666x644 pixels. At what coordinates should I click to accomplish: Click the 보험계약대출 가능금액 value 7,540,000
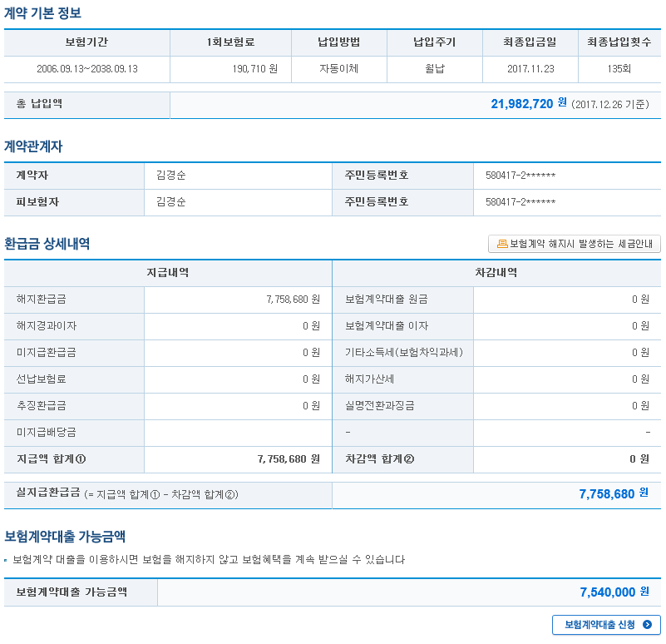(x=608, y=592)
